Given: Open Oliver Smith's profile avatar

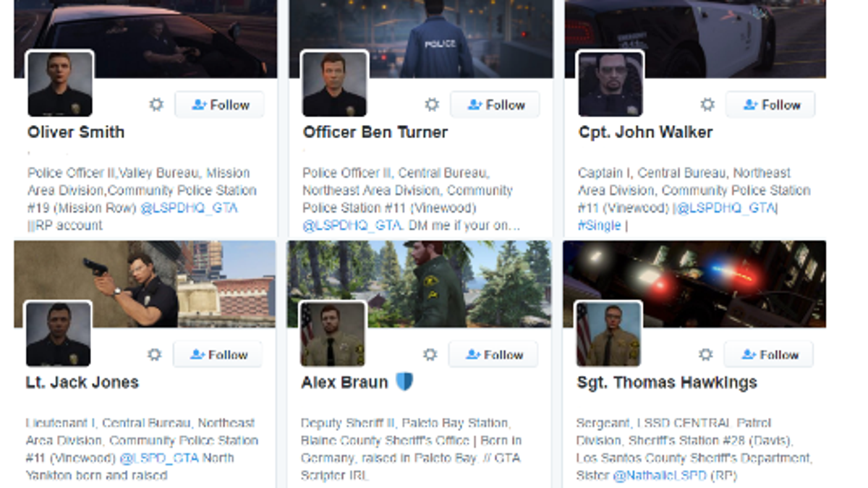Looking at the screenshot, I should pyautogui.click(x=60, y=84).
